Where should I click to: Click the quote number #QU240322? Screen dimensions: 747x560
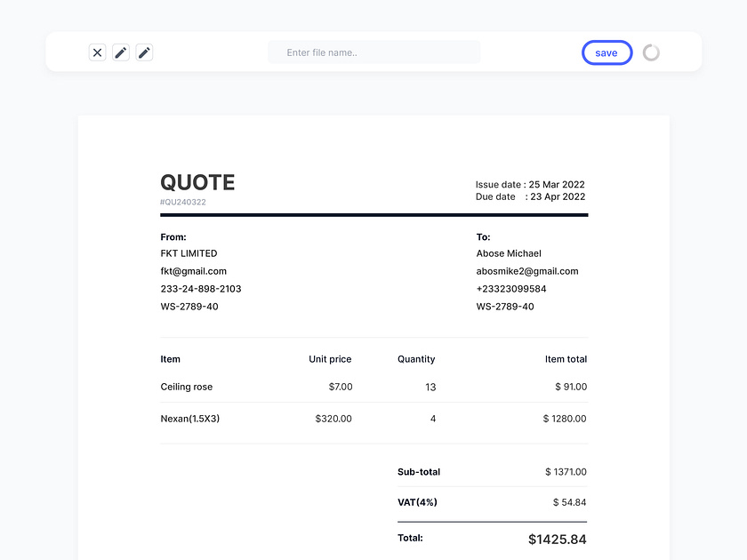pyautogui.click(x=182, y=202)
